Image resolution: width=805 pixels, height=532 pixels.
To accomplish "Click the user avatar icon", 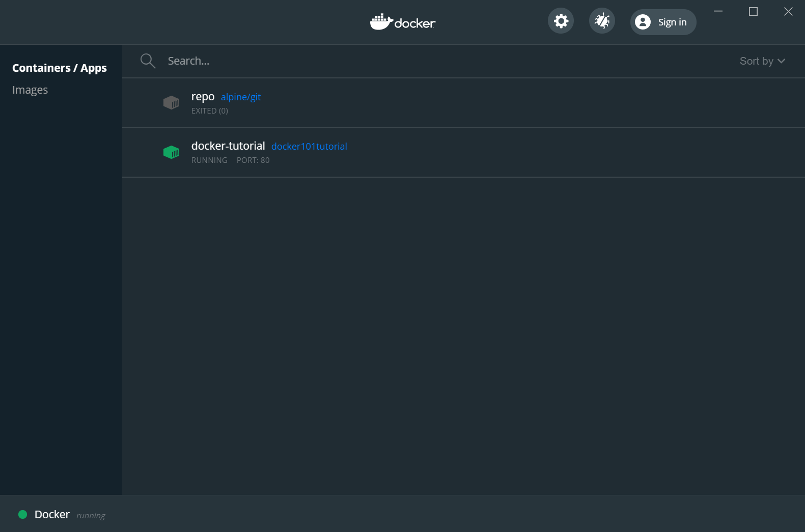I will tap(643, 22).
